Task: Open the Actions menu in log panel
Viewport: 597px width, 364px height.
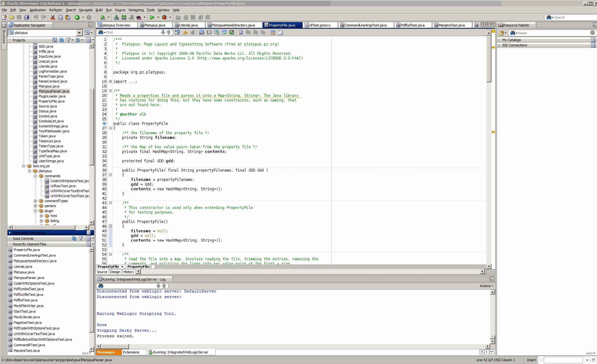Action: click(486, 286)
